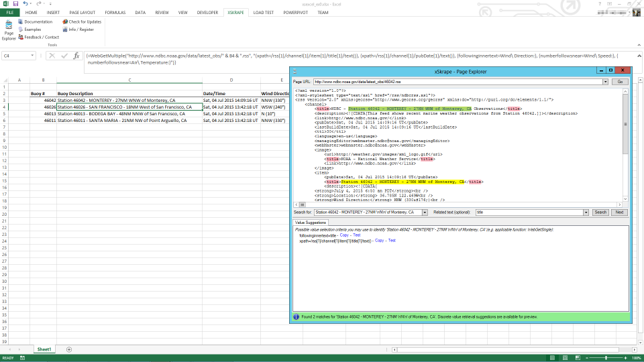Select row 4 header

[x=4, y=107]
